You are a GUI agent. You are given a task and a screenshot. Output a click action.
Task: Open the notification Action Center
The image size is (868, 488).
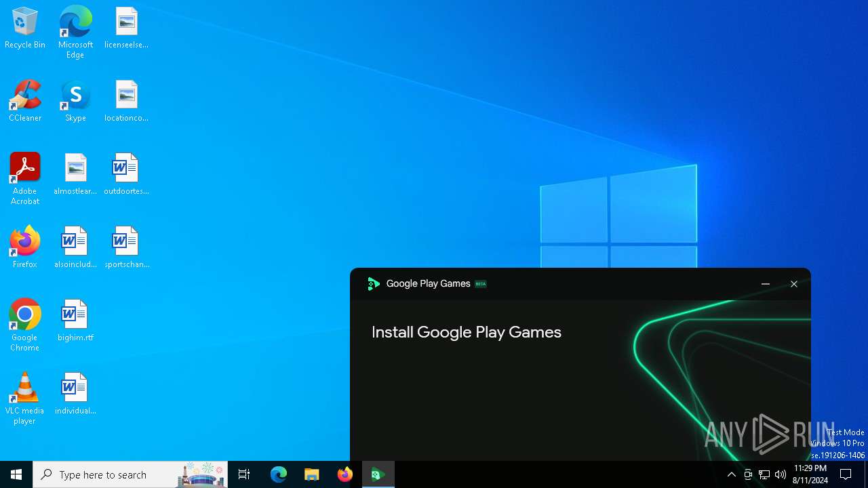846,474
